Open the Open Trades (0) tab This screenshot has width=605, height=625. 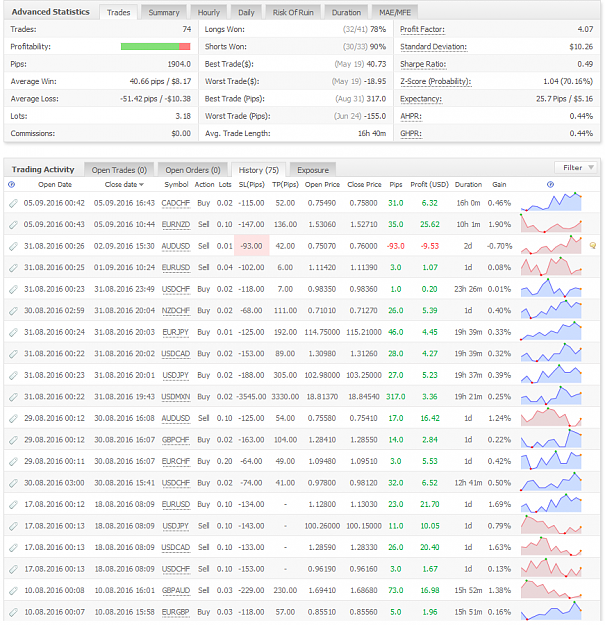tap(119, 170)
